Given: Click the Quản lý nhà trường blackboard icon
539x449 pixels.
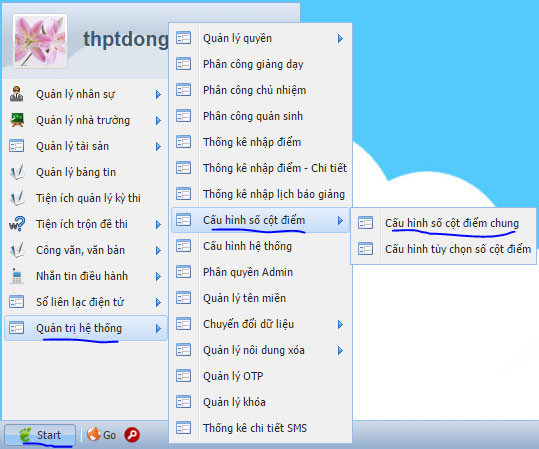Looking at the screenshot, I should tap(17, 120).
